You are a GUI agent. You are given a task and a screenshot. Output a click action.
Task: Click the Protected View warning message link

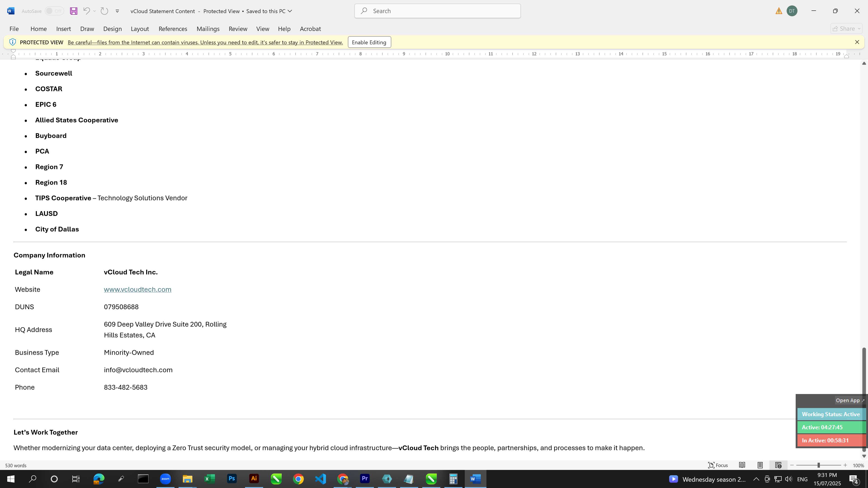pos(205,42)
